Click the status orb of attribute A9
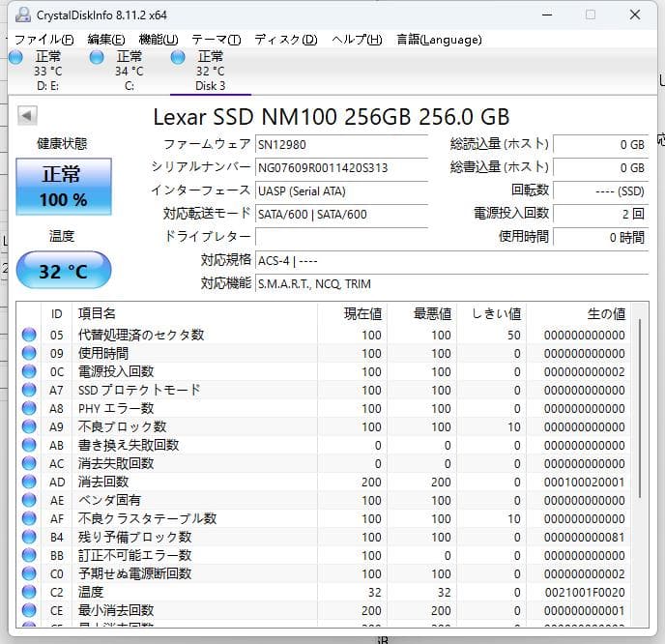This screenshot has width=665, height=644. [x=29, y=426]
